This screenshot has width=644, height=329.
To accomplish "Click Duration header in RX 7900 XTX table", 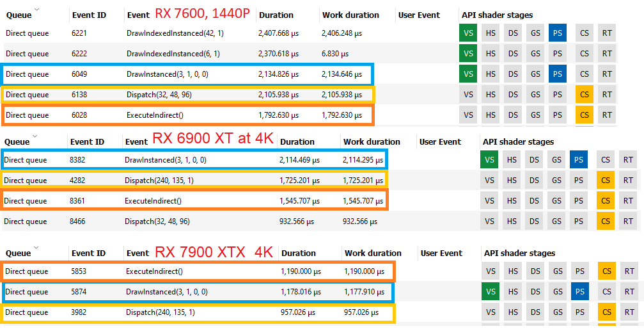I will pyautogui.click(x=299, y=253).
